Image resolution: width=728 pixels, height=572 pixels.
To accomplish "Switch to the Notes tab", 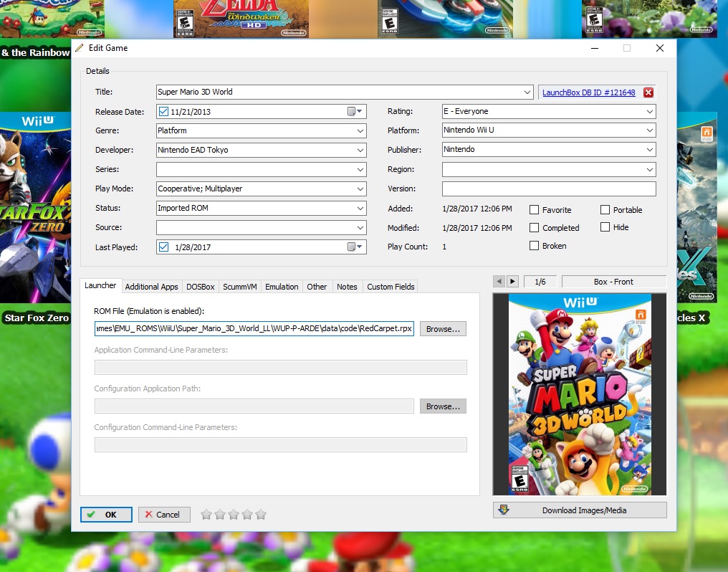I will pyautogui.click(x=347, y=287).
